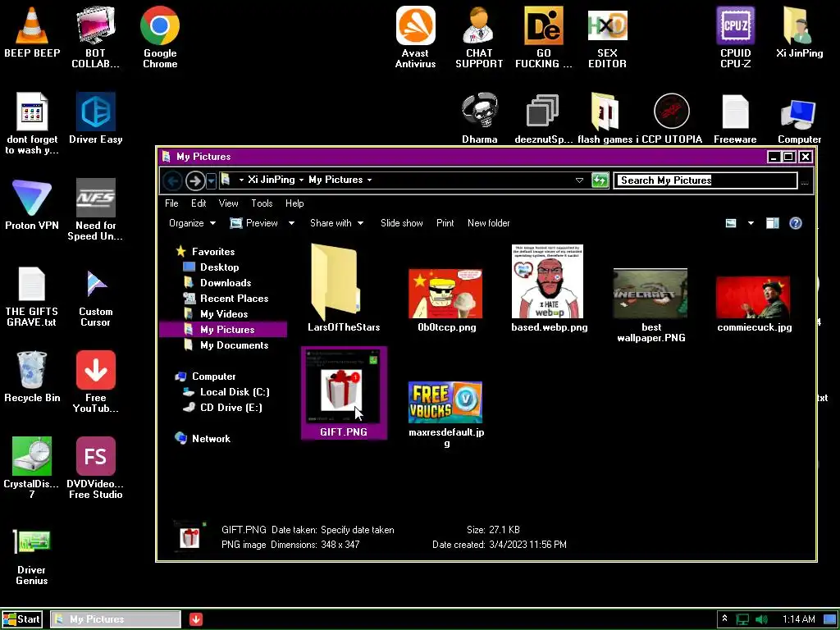Viewport: 840px width, 630px height.
Task: Select the 0b0tccp.png thumbnail
Action: (445, 300)
